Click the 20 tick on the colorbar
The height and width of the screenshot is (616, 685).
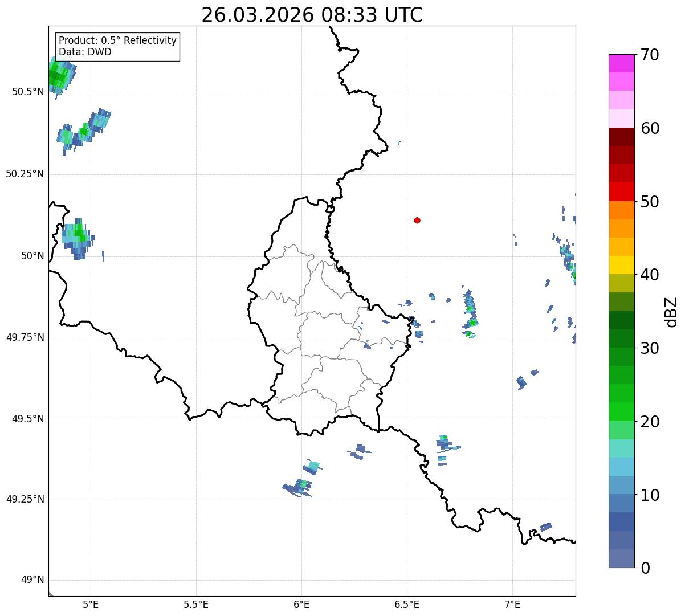click(650, 422)
